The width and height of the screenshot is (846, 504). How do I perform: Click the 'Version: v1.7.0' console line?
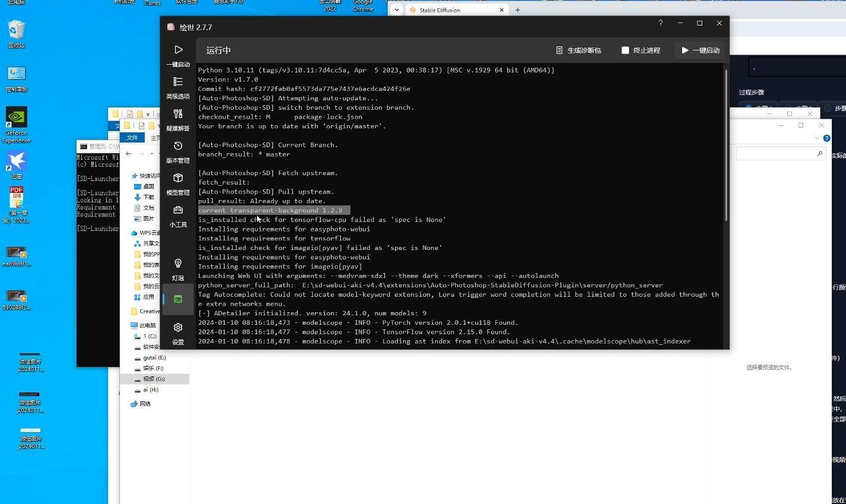(x=228, y=80)
